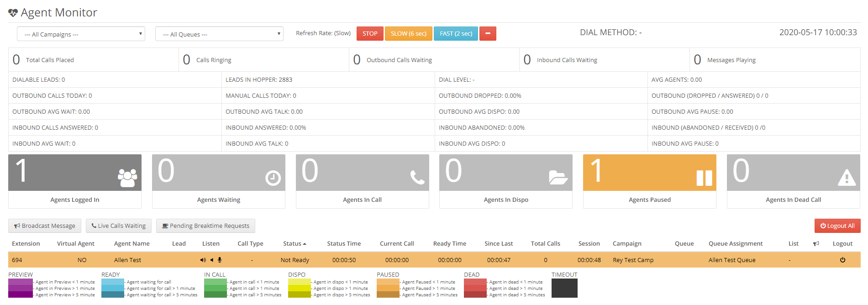Click the TIMEOUT dark legend swatch
Viewport: 868px width, 305px height.
[564, 288]
